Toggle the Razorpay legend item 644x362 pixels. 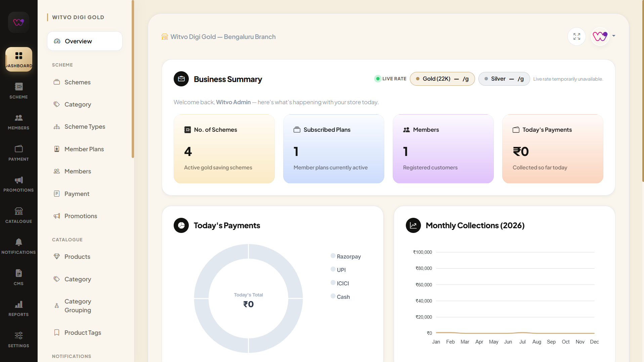coord(346,256)
